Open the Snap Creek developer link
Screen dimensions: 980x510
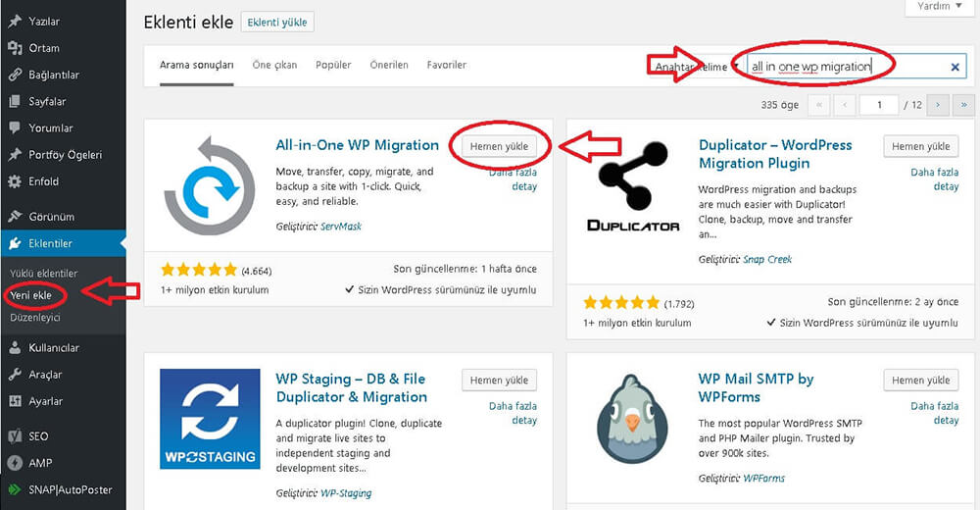767,260
